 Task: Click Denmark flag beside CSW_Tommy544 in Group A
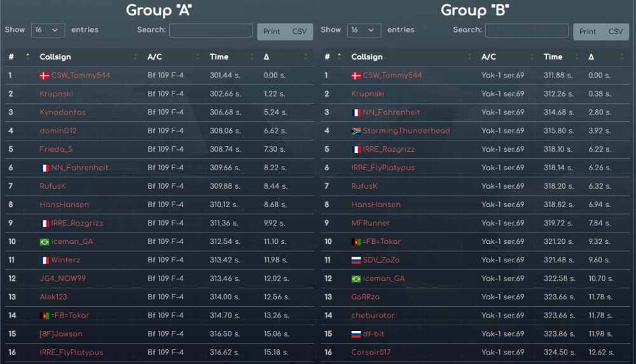point(44,76)
